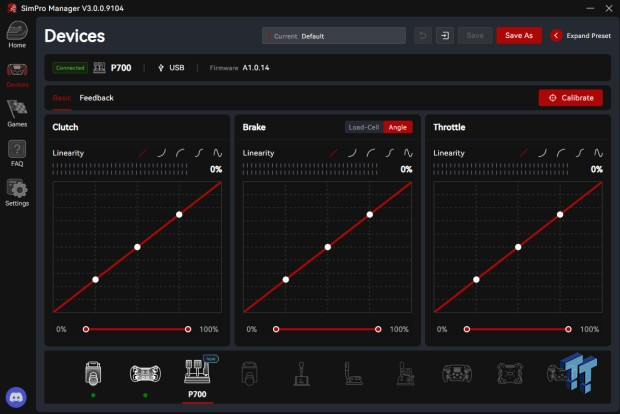The width and height of the screenshot is (620, 414).
Task: Click the greyed Save button
Action: click(475, 36)
